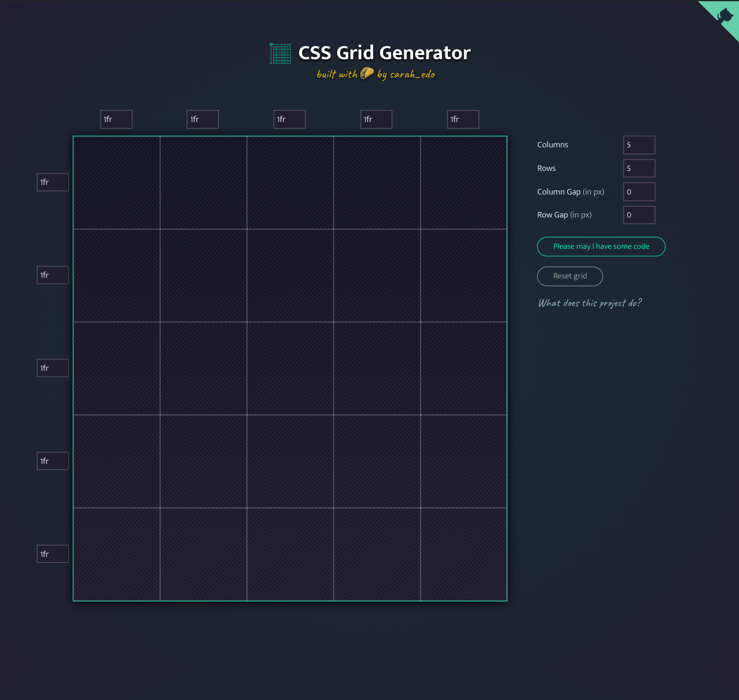Open "What does this project do?" link
739x700 pixels.
click(590, 303)
